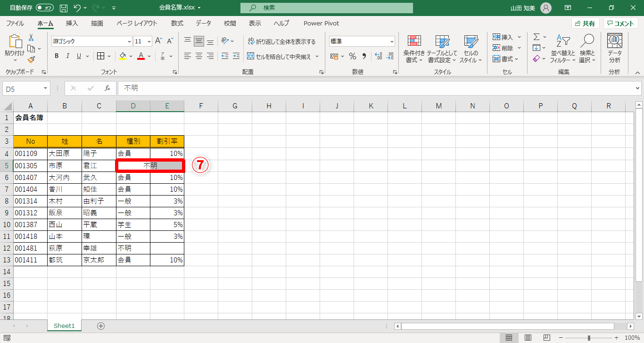Click the 検索 search box
The height and width of the screenshot is (343, 644).
tap(326, 8)
